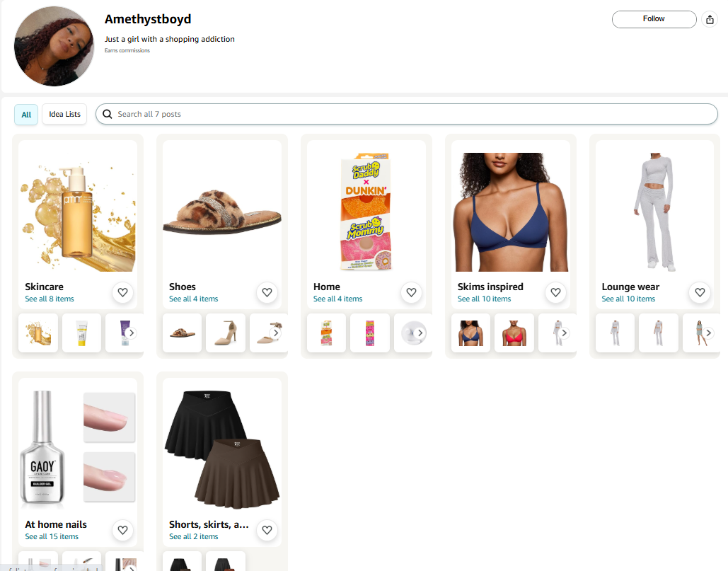Like the Skincare list with heart icon
The width and height of the screenshot is (728, 571).
pos(122,292)
